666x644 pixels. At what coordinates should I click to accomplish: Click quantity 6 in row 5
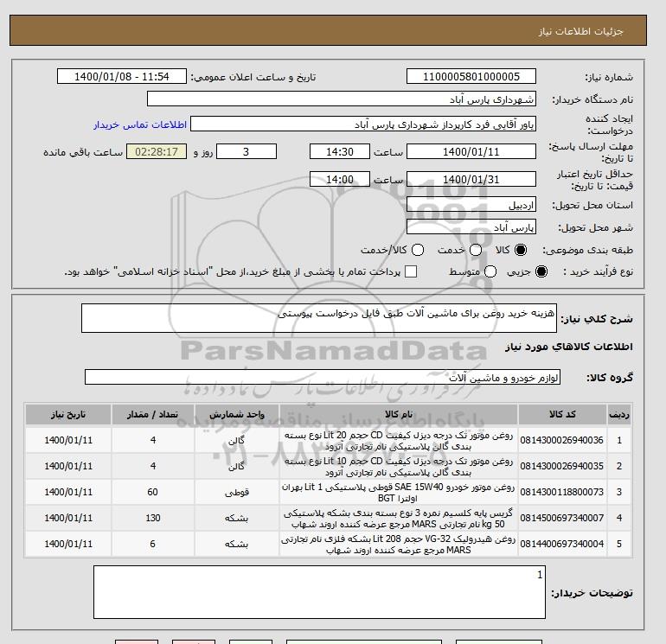point(152,544)
